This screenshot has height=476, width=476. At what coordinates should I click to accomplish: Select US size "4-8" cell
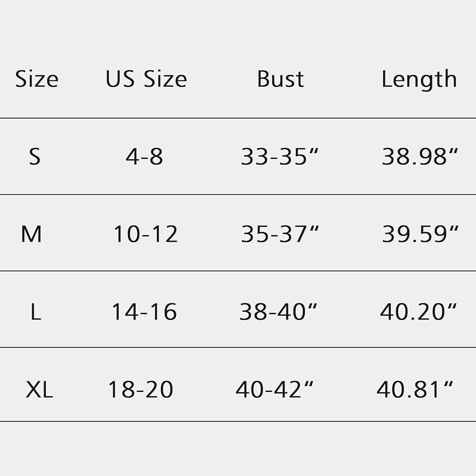click(144, 156)
